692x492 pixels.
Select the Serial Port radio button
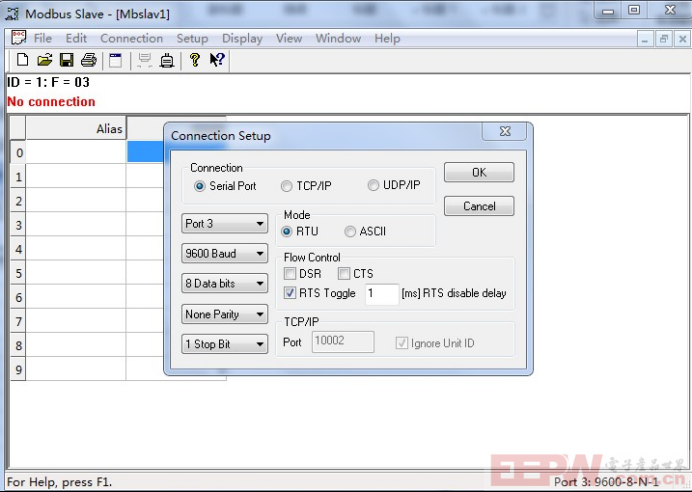click(x=199, y=186)
